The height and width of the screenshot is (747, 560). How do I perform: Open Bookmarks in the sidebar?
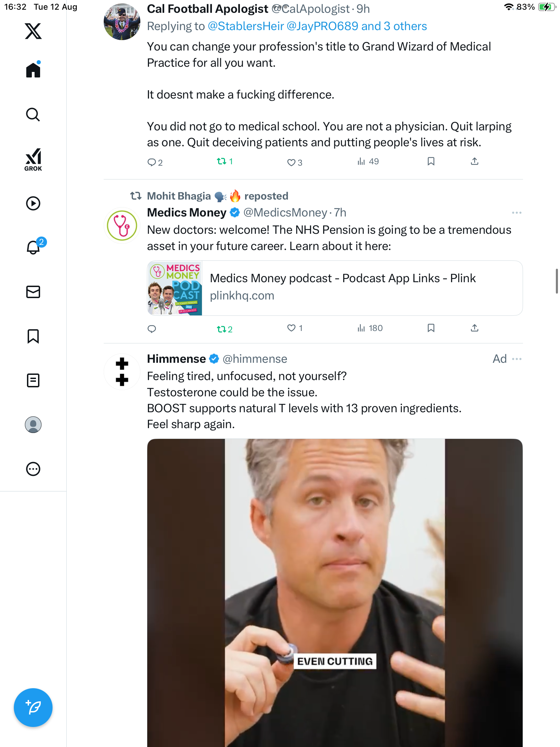click(x=33, y=336)
